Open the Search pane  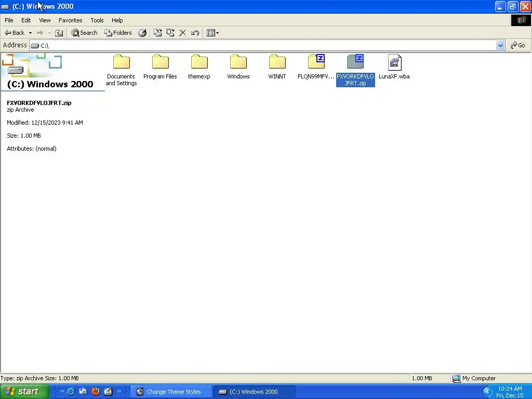pyautogui.click(x=85, y=33)
